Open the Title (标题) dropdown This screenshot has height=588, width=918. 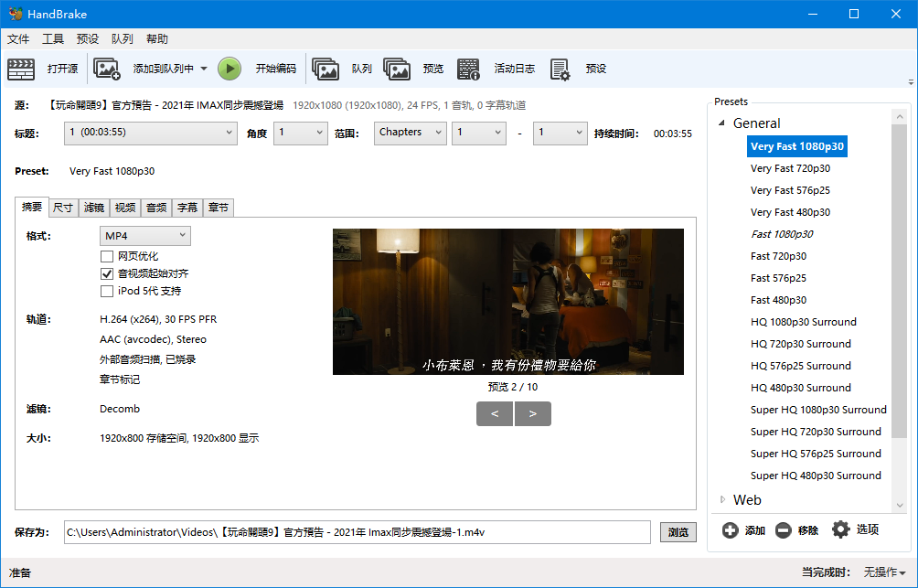click(x=151, y=133)
